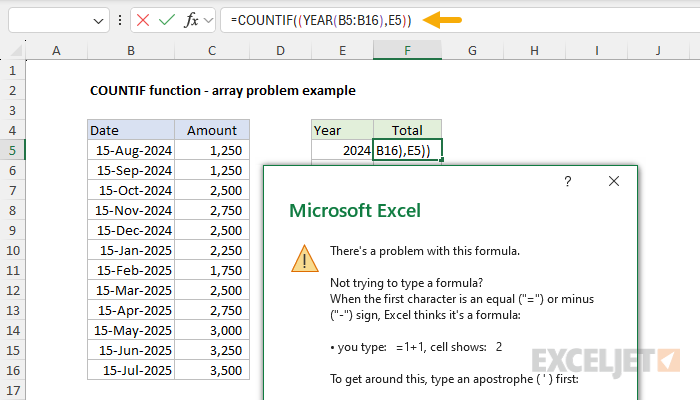Select column F header

[x=408, y=50]
